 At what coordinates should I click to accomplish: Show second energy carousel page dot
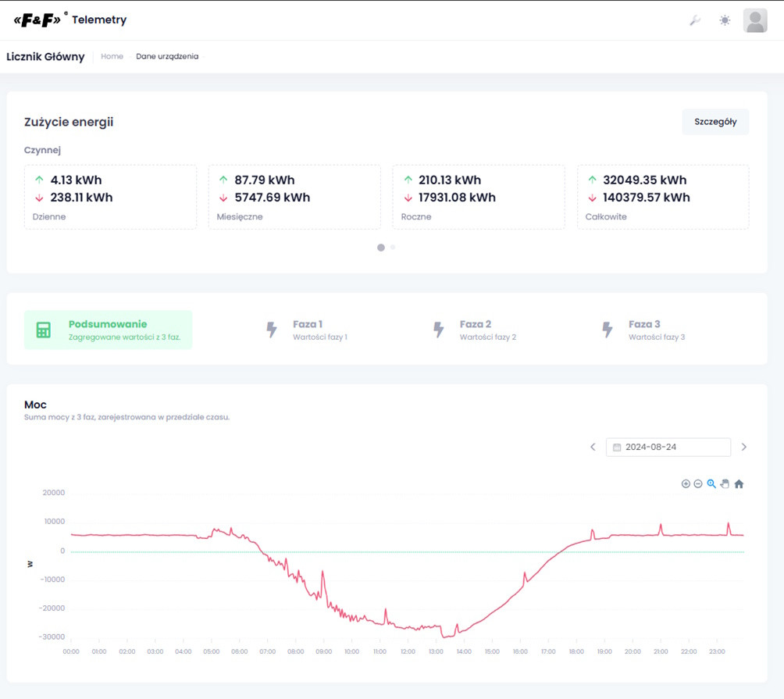393,248
